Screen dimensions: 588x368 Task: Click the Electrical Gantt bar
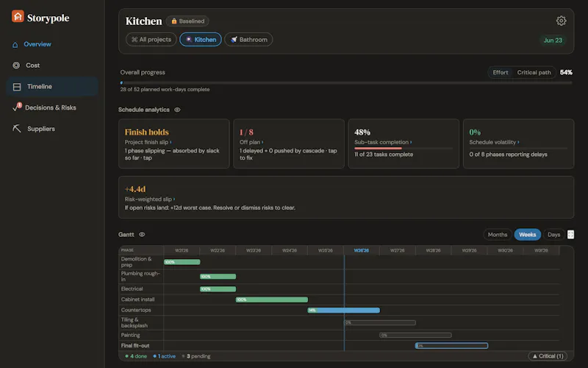coord(218,289)
